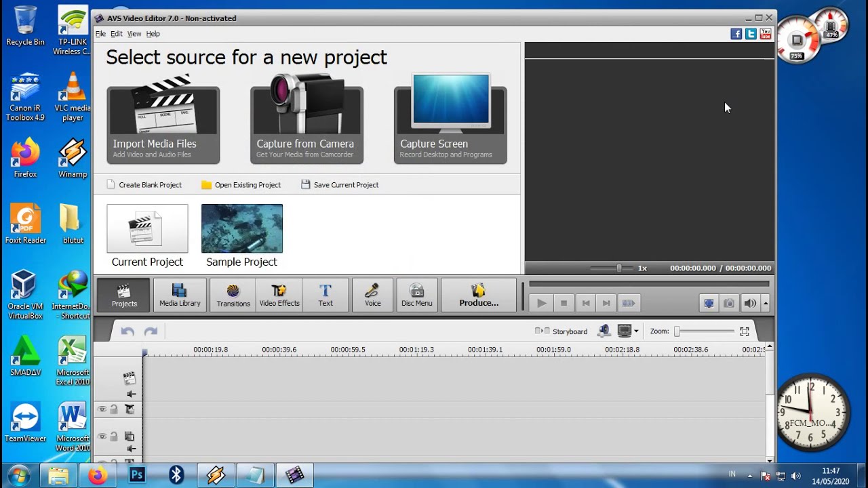Switch preview to full screen
Screen dimensions: 868x488
click(x=709, y=303)
